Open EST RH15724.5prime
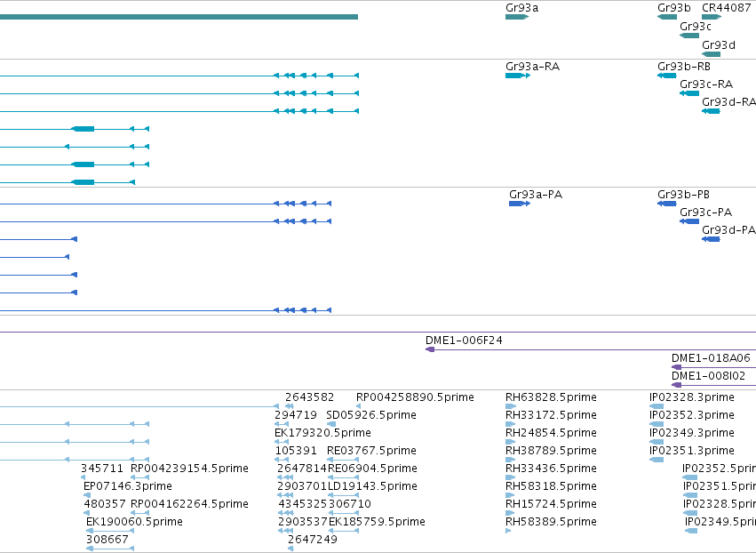Image resolution: width=756 pixels, height=553 pixels. pos(511,513)
